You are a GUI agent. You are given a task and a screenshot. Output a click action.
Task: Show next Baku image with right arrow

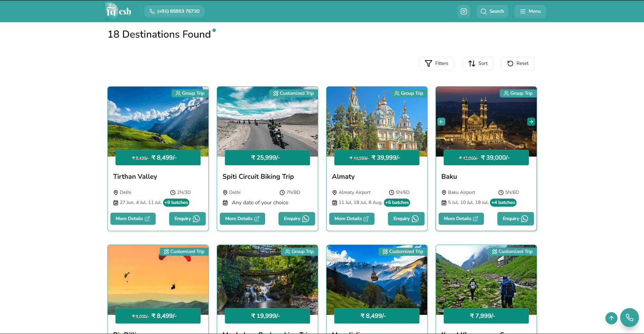click(x=531, y=122)
